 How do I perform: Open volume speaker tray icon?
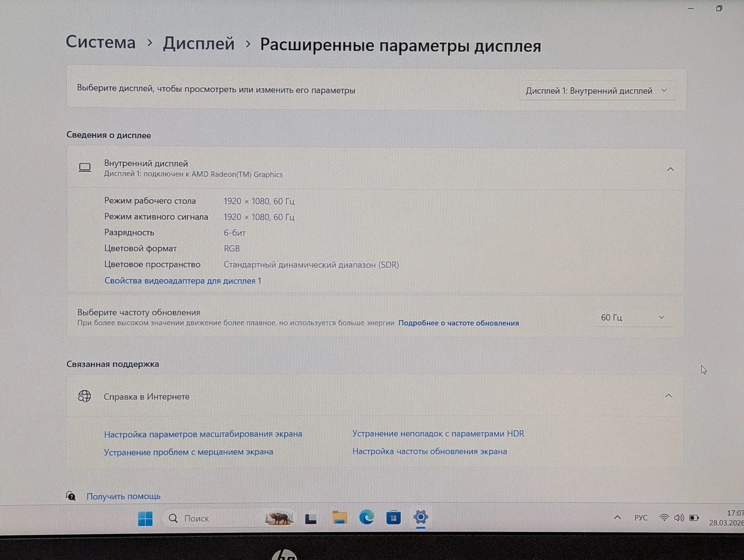679,518
